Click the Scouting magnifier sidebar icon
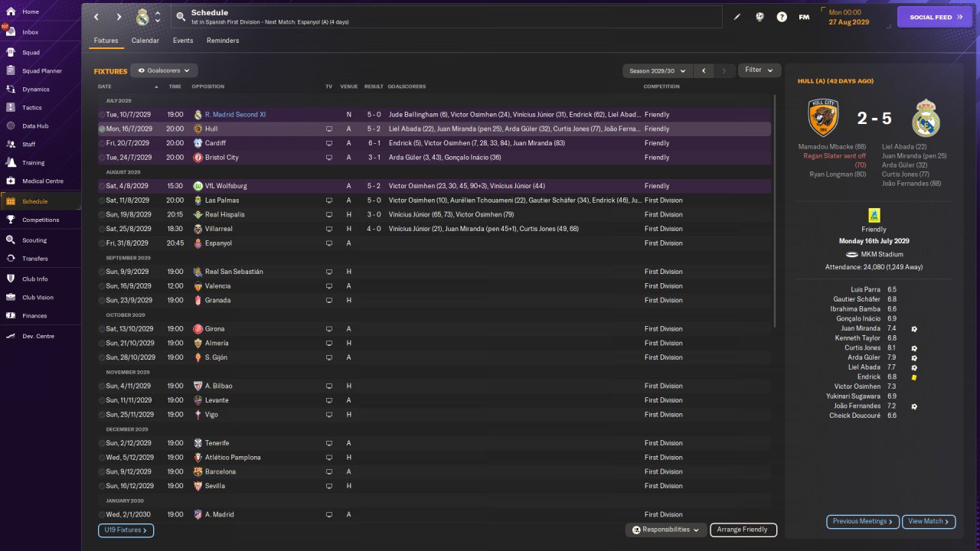The image size is (980, 551). [x=11, y=240]
